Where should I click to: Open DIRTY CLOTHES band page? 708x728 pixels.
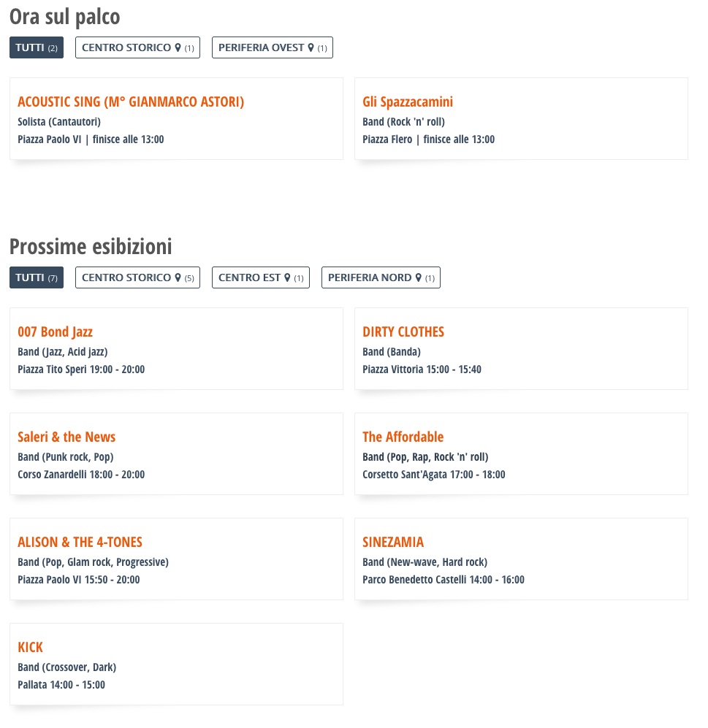[x=403, y=332]
